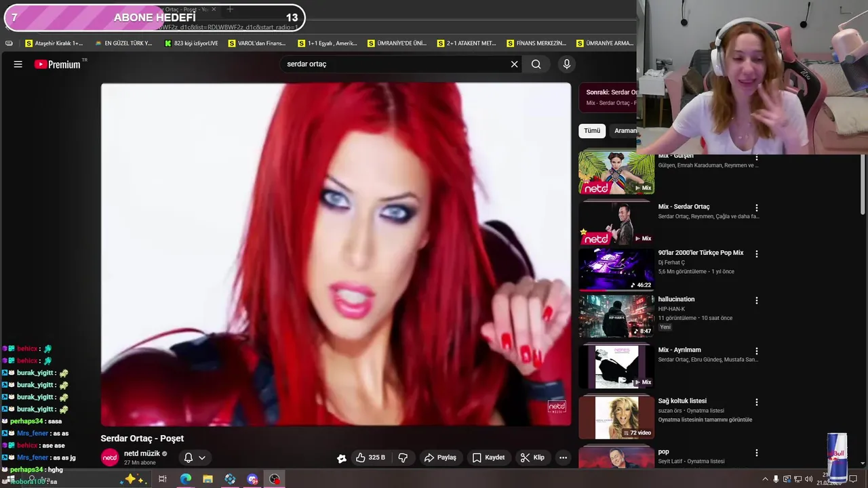Open File Explorer from the taskbar

coord(208,479)
